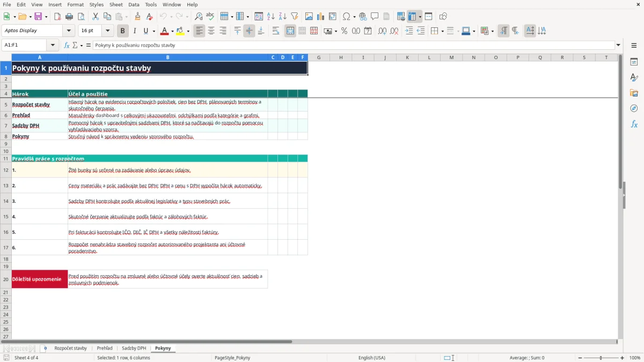The width and height of the screenshot is (644, 362).
Task: Toggle Underline formatting
Action: [145, 31]
